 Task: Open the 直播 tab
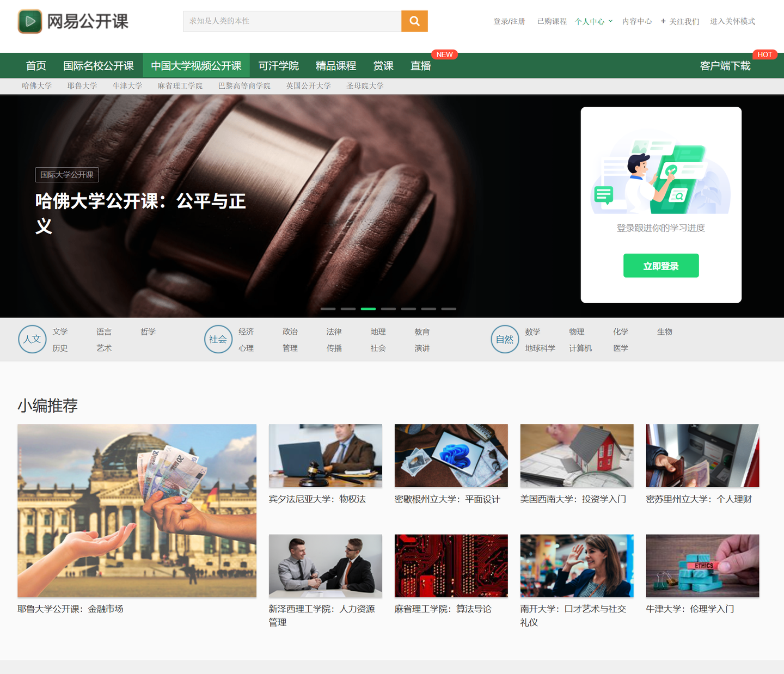pyautogui.click(x=421, y=66)
